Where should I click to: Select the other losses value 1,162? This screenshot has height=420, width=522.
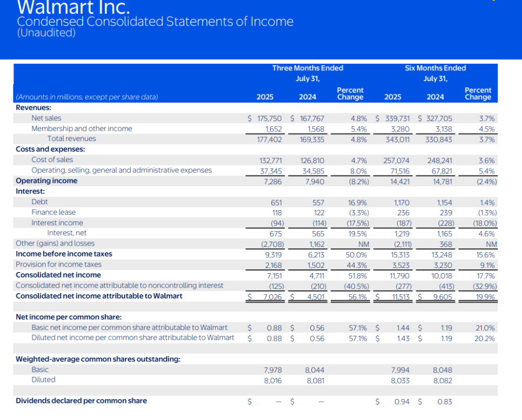317,245
